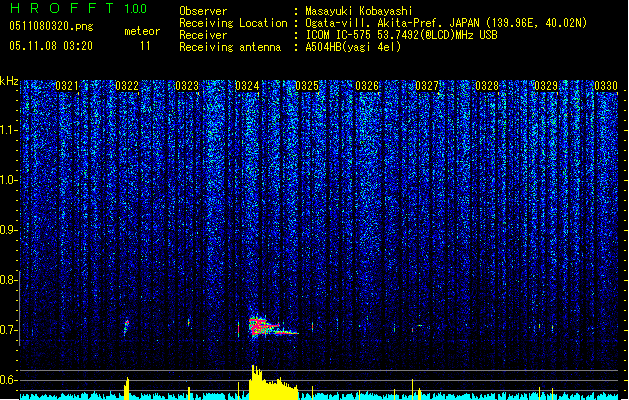Click the large meteor echo burst
The image size is (629, 400).
point(262,326)
